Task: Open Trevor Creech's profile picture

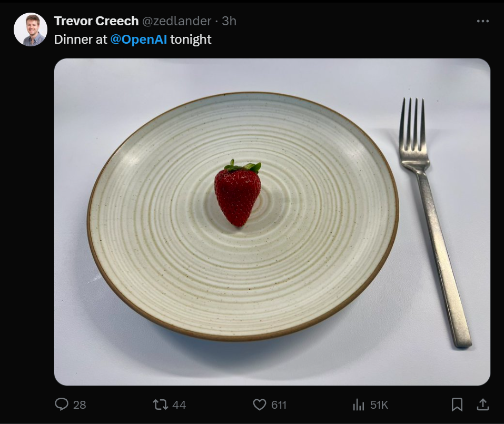Action: coord(31,29)
